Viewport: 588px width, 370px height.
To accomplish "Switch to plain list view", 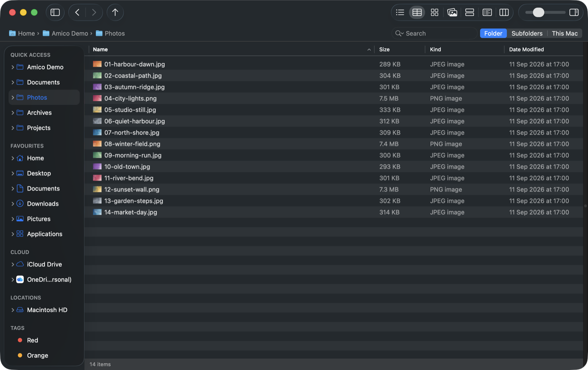I will (400, 13).
